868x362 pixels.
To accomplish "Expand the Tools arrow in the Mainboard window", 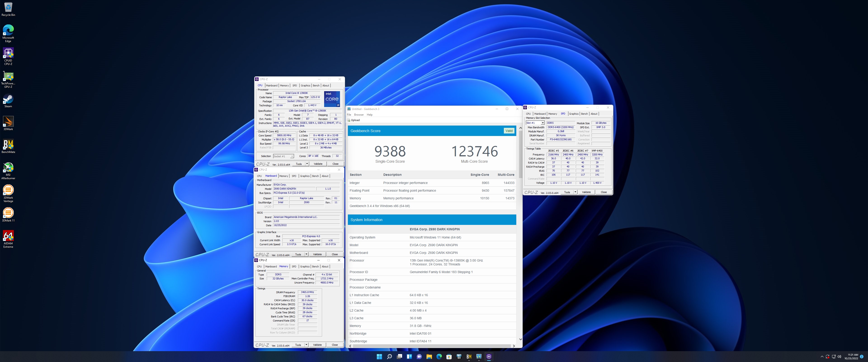I will point(306,254).
